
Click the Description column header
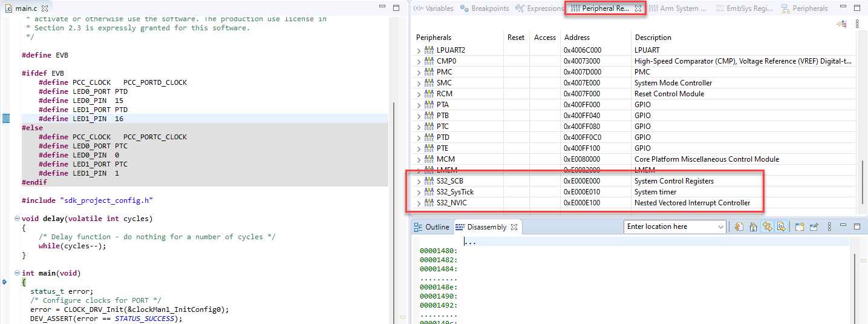pos(744,38)
